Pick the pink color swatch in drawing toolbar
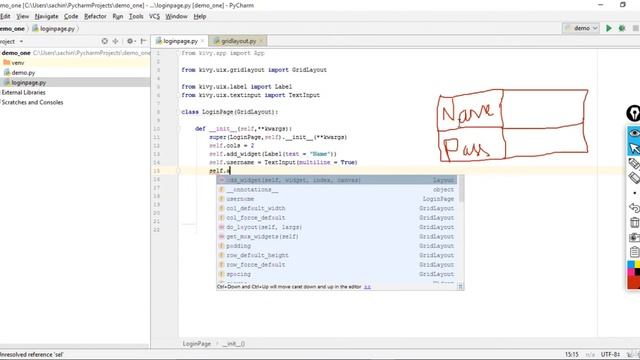Screen dimensions: 640x360 pos(631,272)
